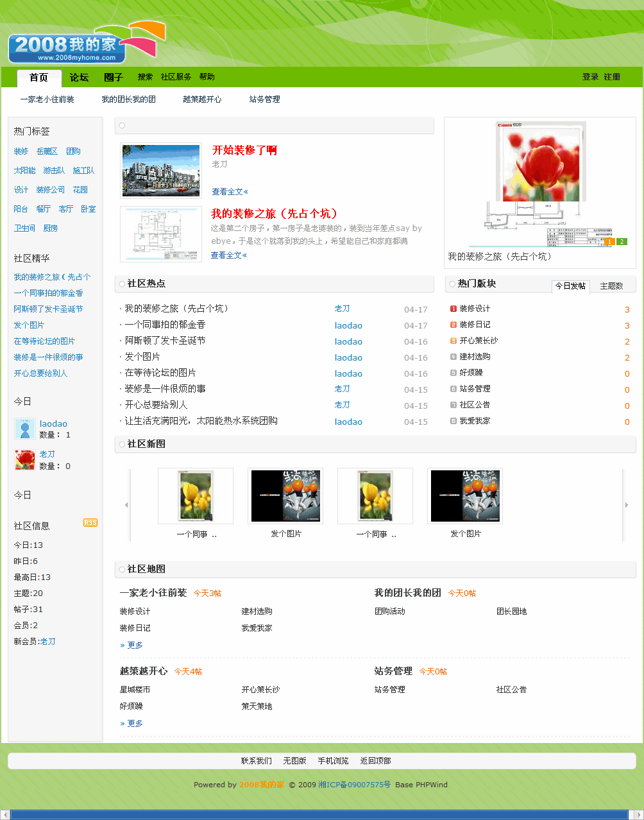Expand 更多 under 越策越开心
Viewport: 644px width, 820px height.
pos(131,724)
